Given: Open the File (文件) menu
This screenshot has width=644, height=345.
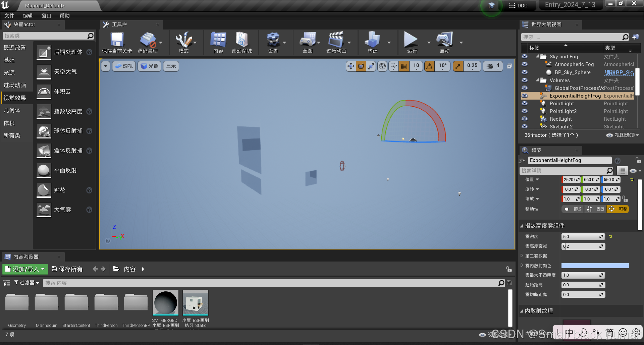Looking at the screenshot, I should pos(9,16).
